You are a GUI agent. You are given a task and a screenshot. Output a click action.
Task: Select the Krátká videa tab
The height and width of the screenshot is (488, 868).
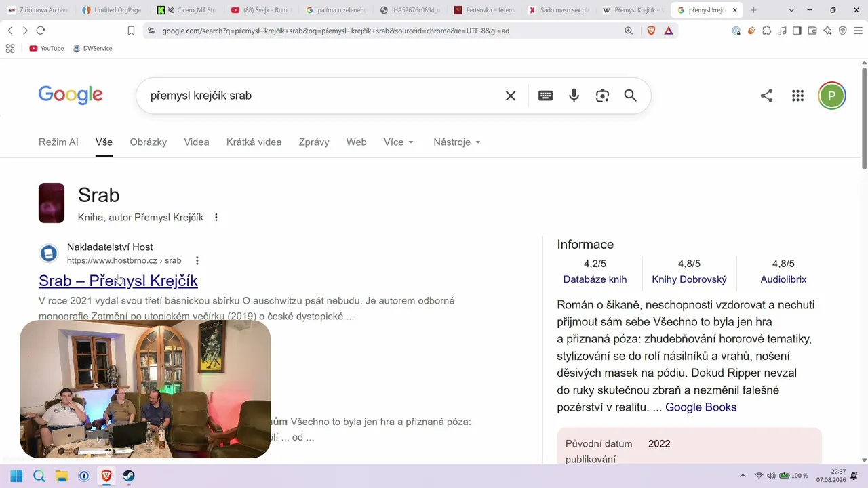pos(254,142)
